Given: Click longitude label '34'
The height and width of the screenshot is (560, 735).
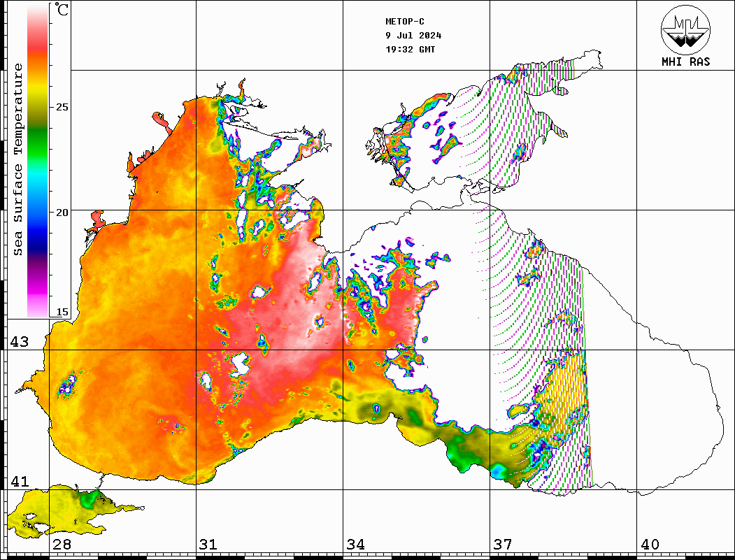Looking at the screenshot, I should click(x=355, y=544).
